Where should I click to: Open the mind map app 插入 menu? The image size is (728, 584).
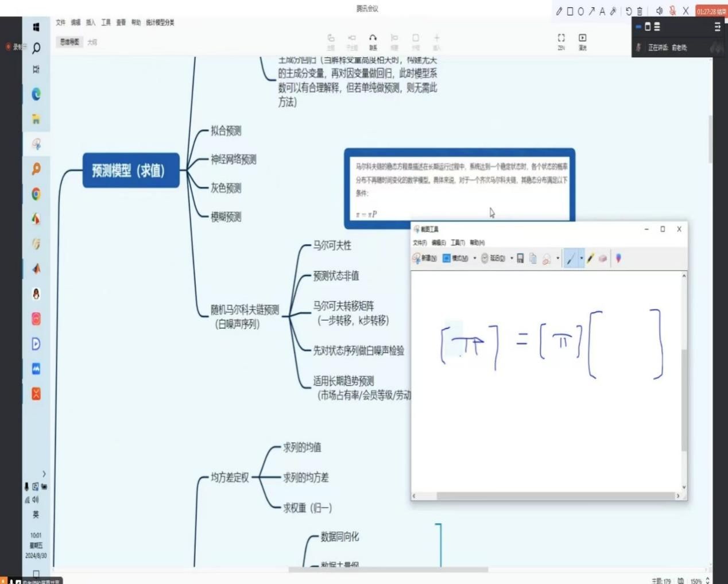click(91, 22)
